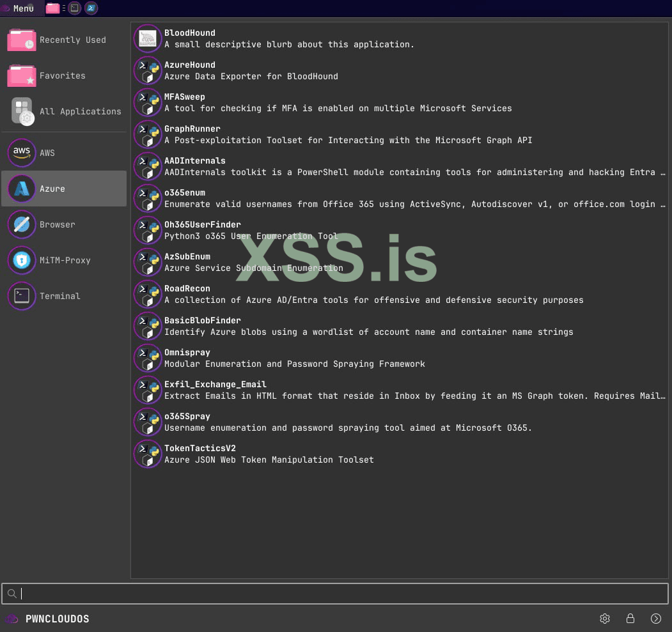Launch the RoadRecon icon

(x=148, y=295)
